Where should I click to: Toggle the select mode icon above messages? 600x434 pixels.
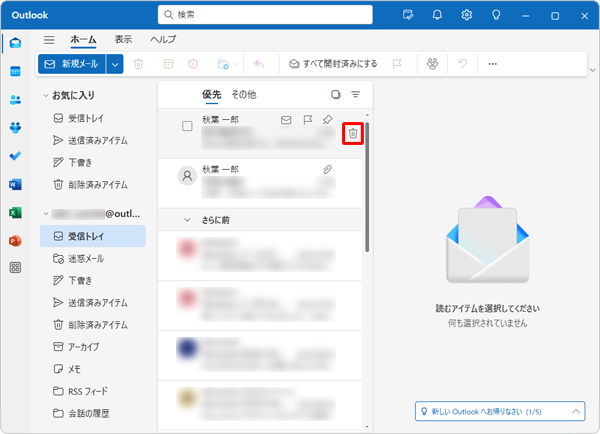point(336,95)
